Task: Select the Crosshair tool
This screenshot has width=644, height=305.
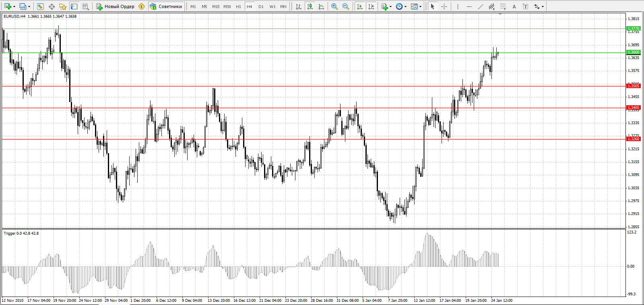Action: (x=444, y=6)
